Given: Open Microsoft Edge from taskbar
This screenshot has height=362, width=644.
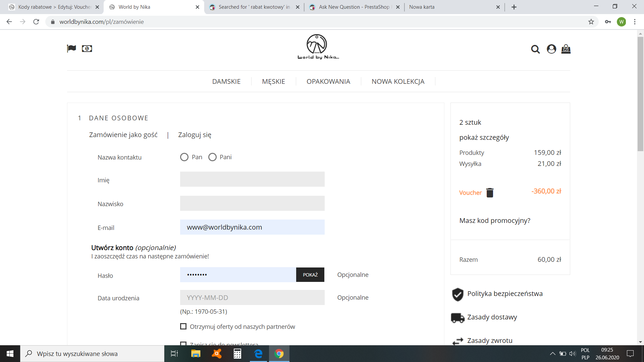Looking at the screenshot, I should tap(258, 354).
